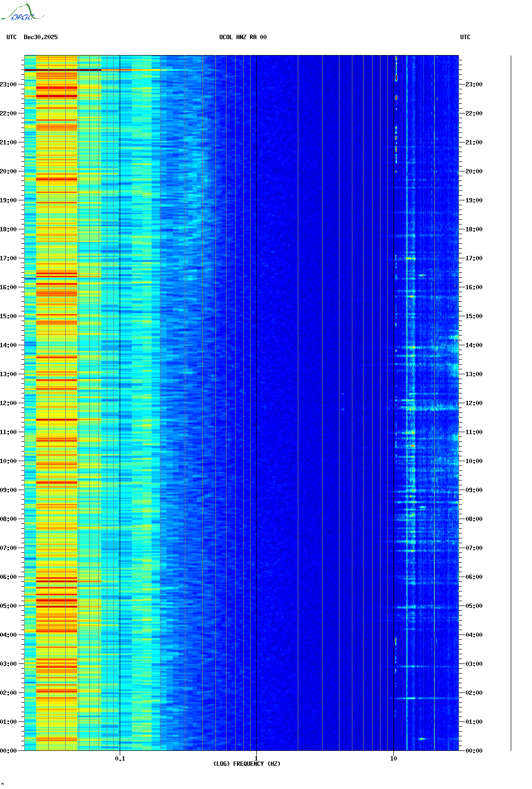The image size is (532, 789).
Task: Select the 06:00 marker on right axis
Action: 474,577
